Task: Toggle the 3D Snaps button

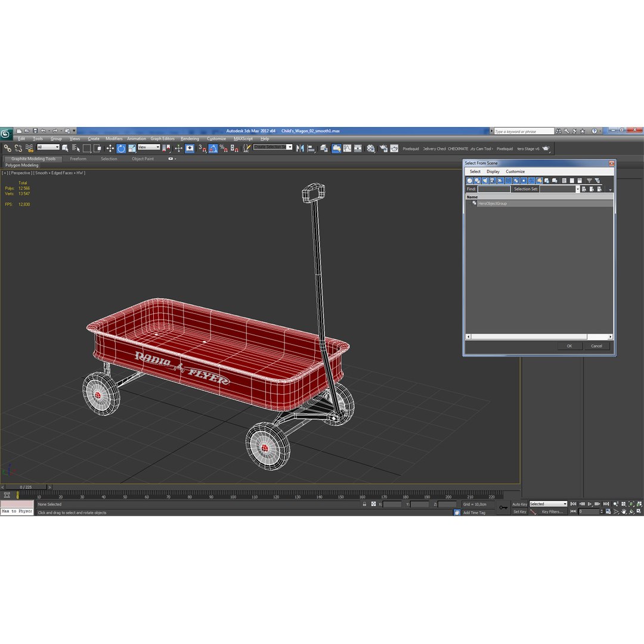Action: [x=202, y=148]
